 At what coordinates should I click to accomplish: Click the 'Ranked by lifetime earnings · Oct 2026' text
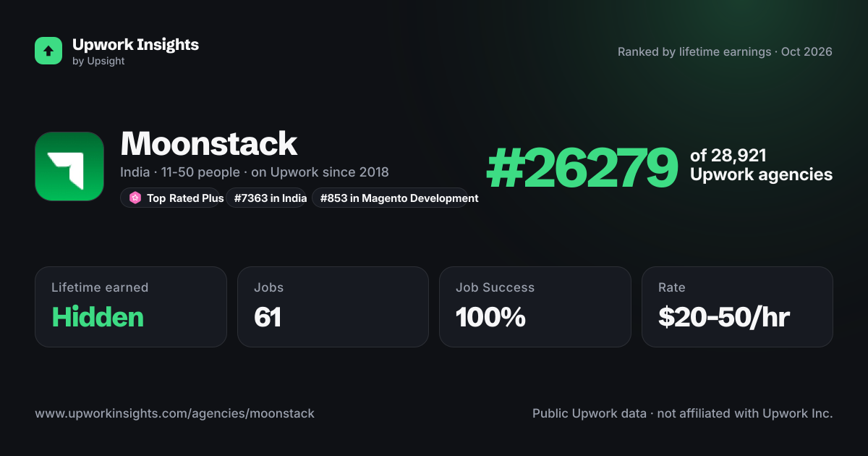pos(725,52)
